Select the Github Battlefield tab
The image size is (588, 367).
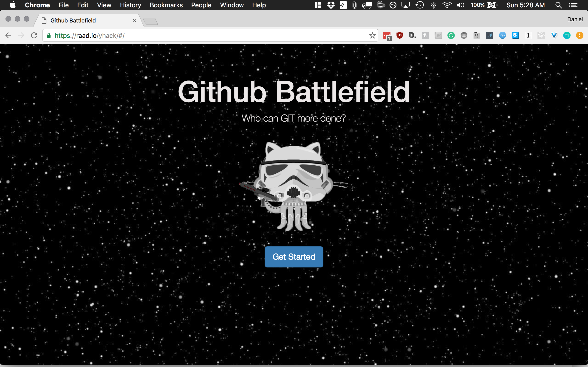73,21
